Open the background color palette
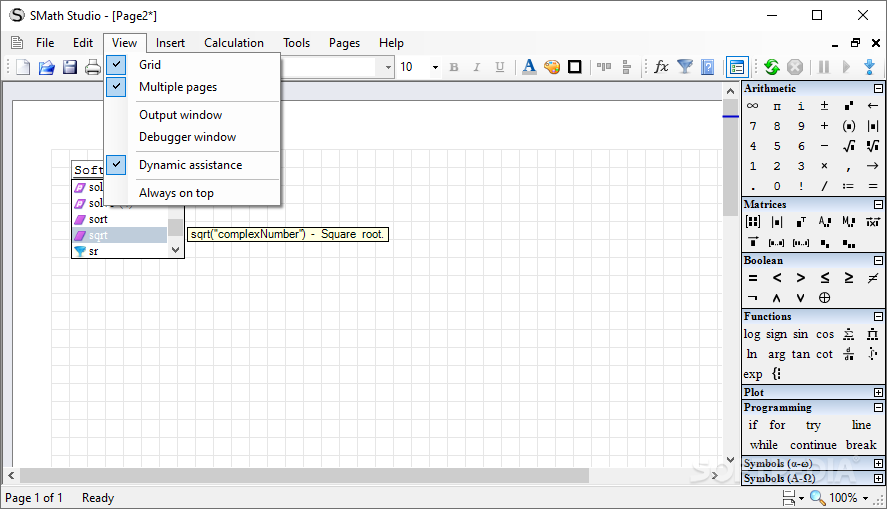Screen dimensions: 887x509 pyautogui.click(x=552, y=67)
